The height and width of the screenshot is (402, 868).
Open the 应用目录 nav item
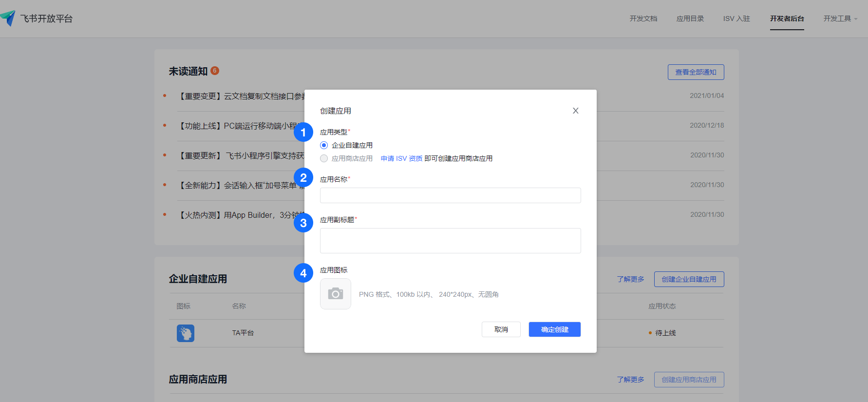tap(690, 19)
